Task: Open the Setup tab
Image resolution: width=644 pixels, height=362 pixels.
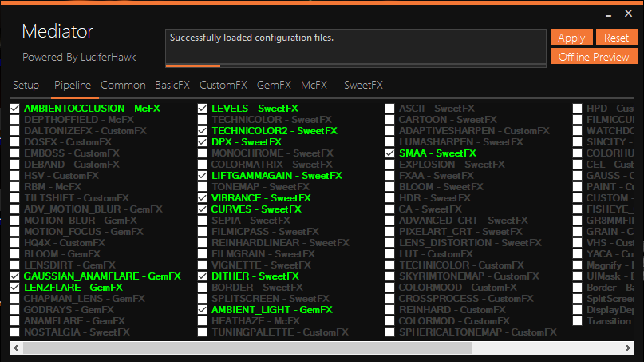Action: click(26, 86)
